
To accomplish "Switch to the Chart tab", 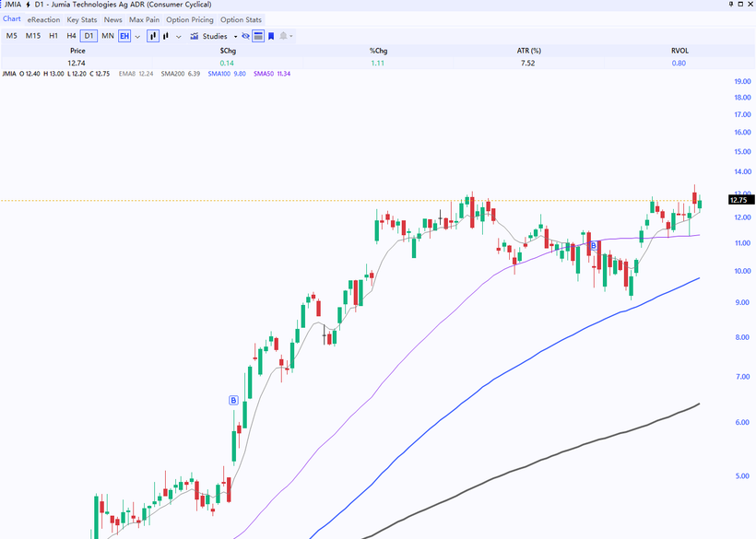I will (x=12, y=19).
